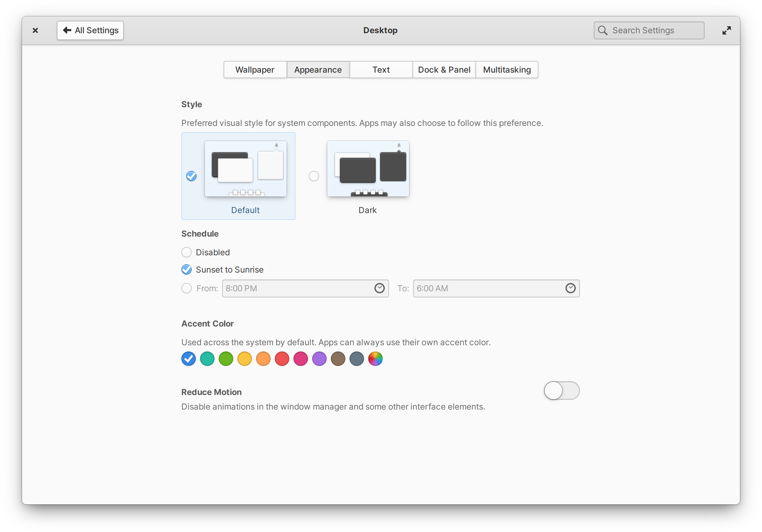Screen dimensions: 762x532
Task: Select the Sunset to Sunrise schedule option
Action: click(x=187, y=270)
